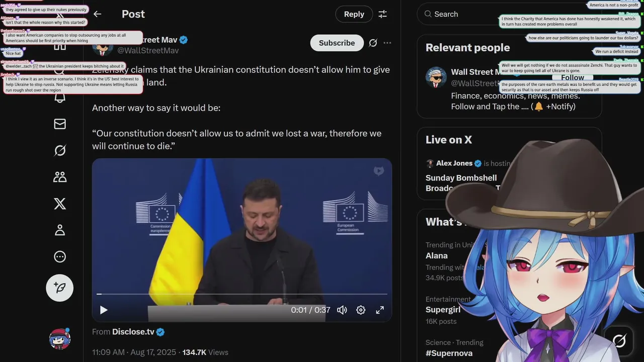Mute the video with speaker icon
This screenshot has width=644, height=362.
pos(342,310)
